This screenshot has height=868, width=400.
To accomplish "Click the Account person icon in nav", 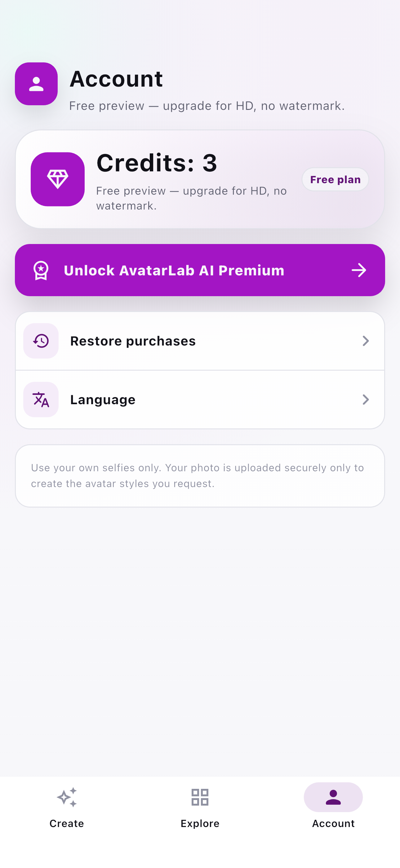I will click(x=333, y=797).
